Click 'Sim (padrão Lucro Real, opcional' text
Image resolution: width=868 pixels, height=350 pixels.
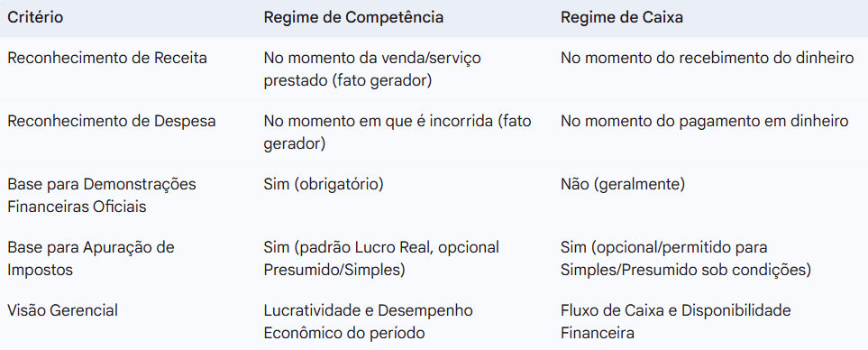(381, 247)
